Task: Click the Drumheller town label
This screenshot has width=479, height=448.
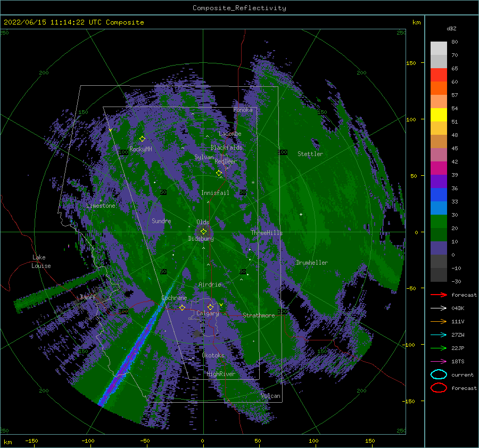Action: [x=312, y=263]
